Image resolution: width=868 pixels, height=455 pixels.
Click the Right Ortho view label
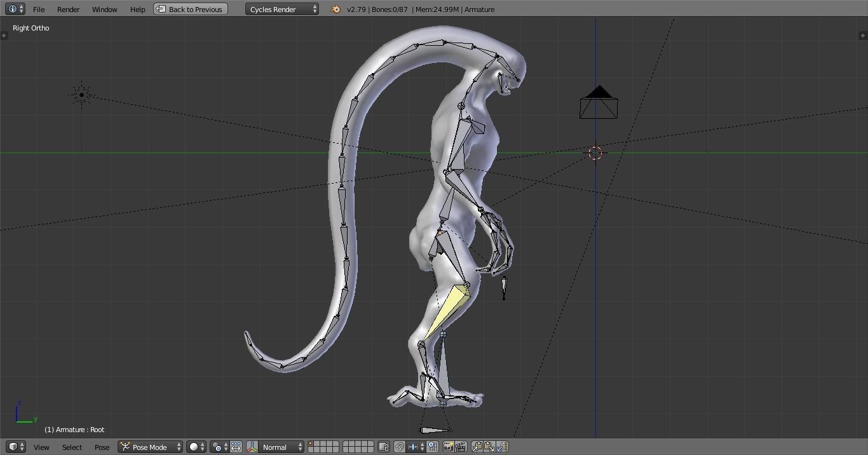point(31,28)
